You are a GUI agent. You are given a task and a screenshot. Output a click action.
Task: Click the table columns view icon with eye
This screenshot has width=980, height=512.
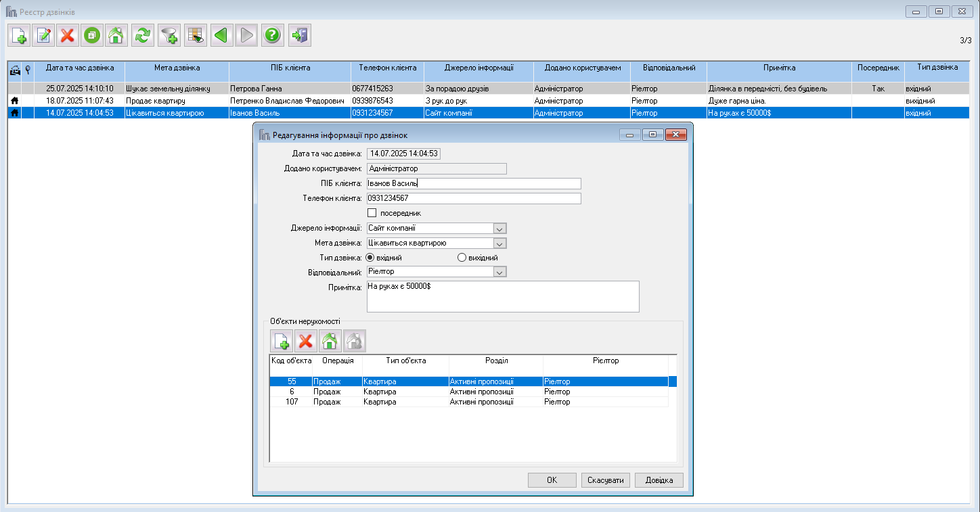click(x=196, y=35)
